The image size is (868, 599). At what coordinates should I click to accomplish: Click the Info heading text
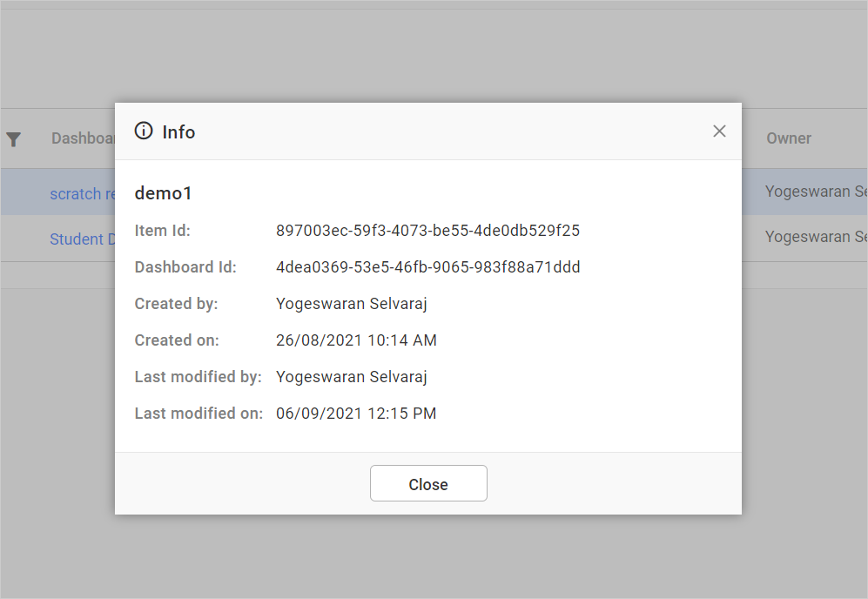(x=178, y=132)
